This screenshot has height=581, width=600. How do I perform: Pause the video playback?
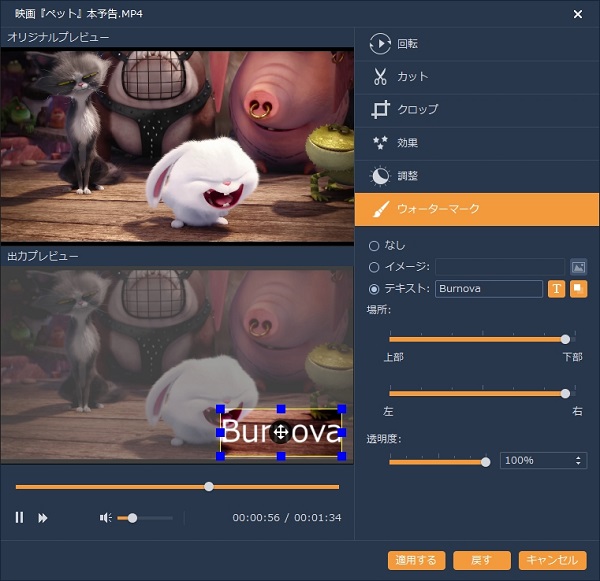19,517
